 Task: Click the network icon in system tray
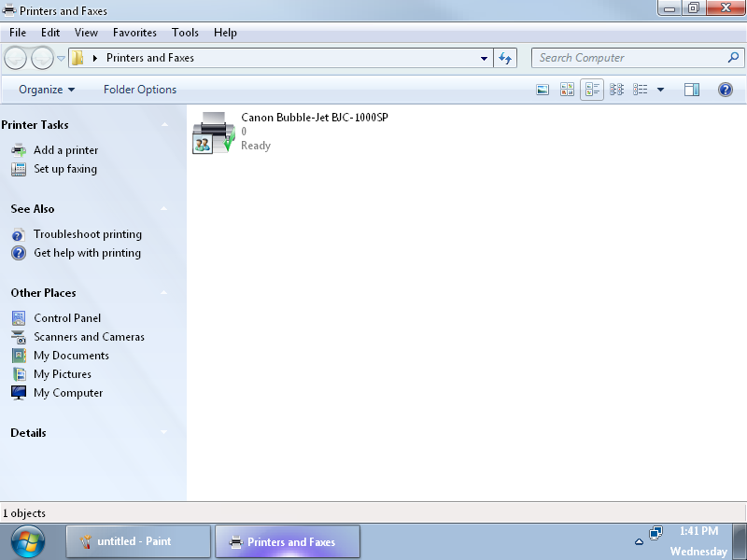pyautogui.click(x=656, y=533)
